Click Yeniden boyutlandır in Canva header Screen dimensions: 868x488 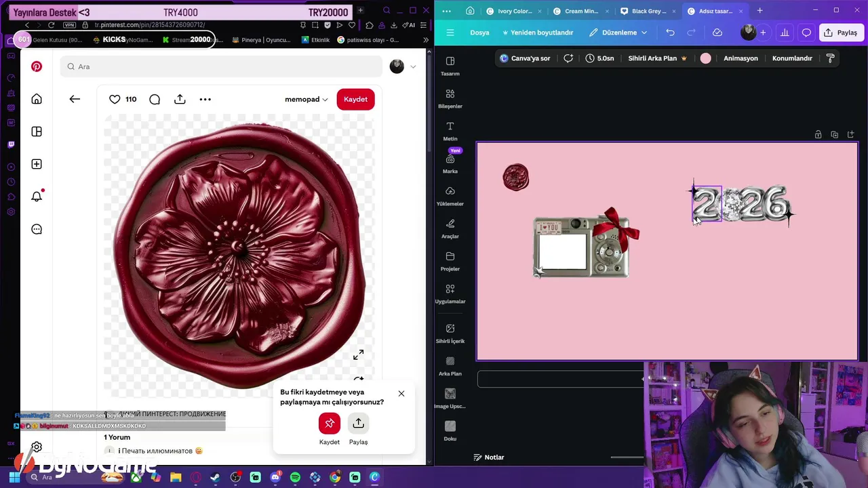pos(538,33)
